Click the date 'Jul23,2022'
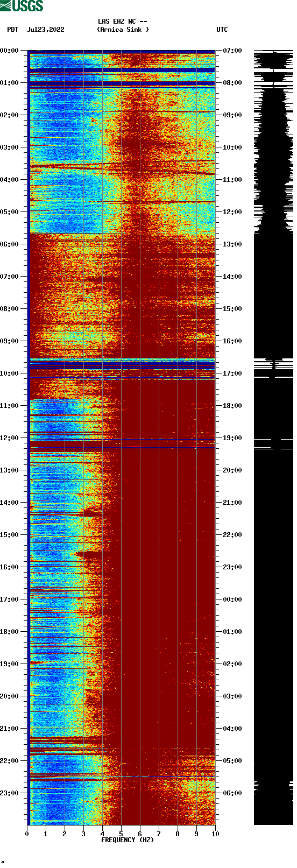 46,30
